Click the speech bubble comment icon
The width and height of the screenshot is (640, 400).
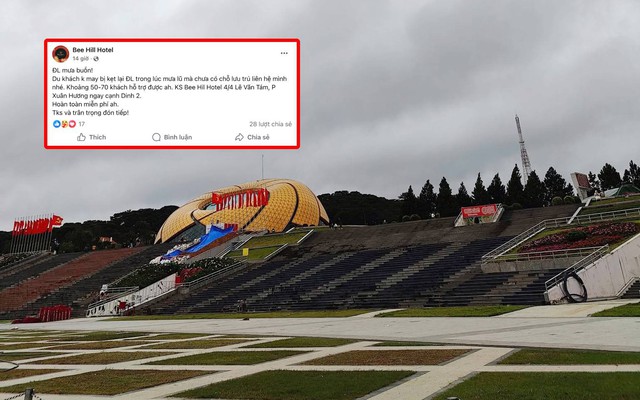pyautogui.click(x=156, y=137)
